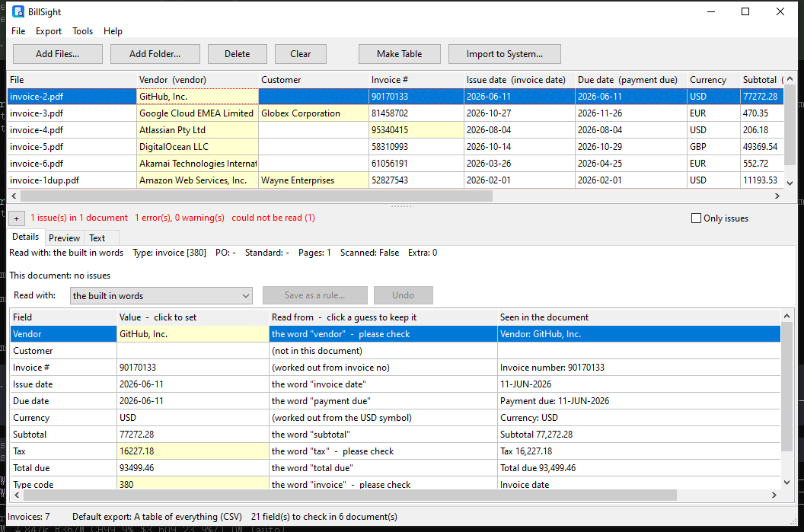
Task: Click the Delete button
Action: pos(238,54)
